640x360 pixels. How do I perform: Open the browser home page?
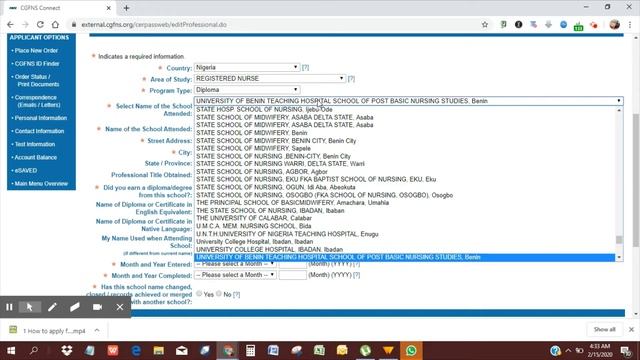click(x=55, y=24)
